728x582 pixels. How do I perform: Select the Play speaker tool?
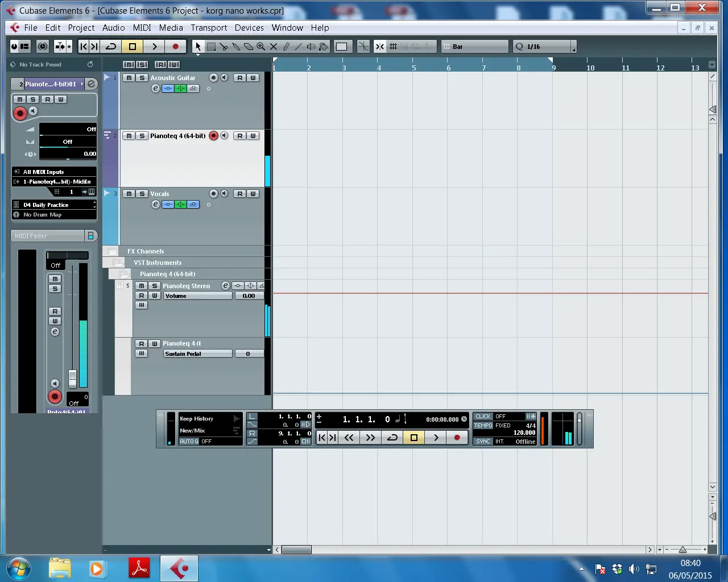point(311,47)
